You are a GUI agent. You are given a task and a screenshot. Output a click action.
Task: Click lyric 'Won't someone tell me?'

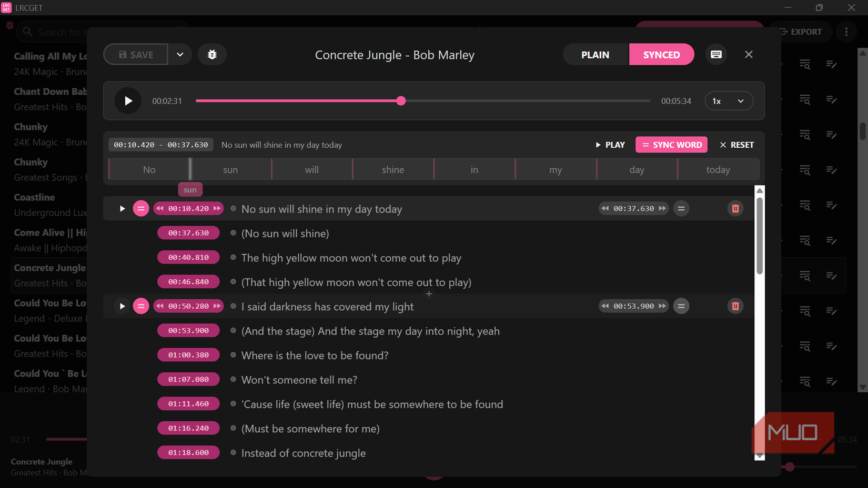(x=299, y=380)
